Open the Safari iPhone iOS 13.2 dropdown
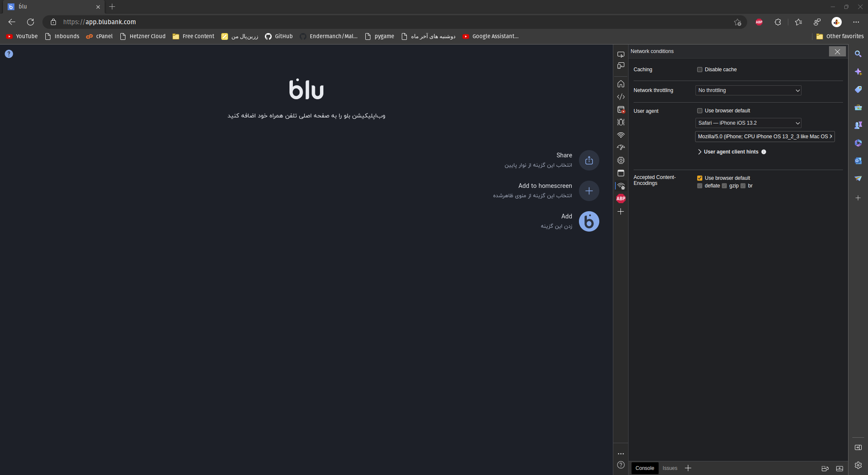Screen dimensions: 868x475 coord(748,123)
